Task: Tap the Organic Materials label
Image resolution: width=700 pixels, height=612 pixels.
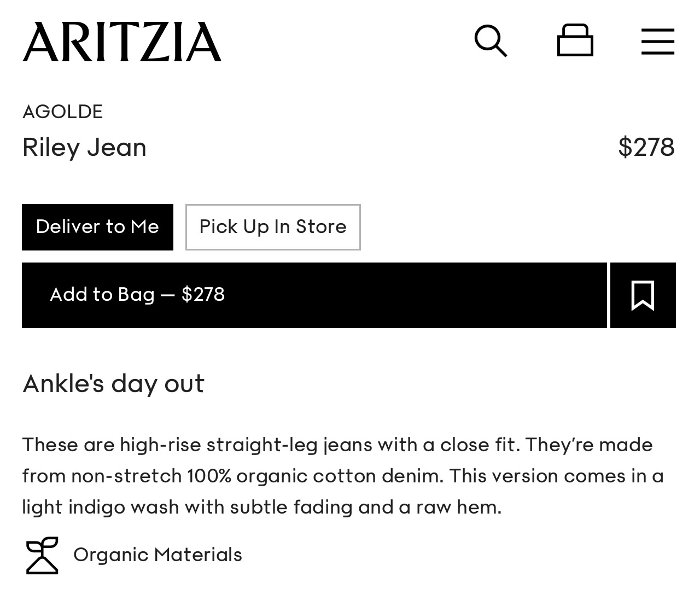Action: [x=157, y=555]
